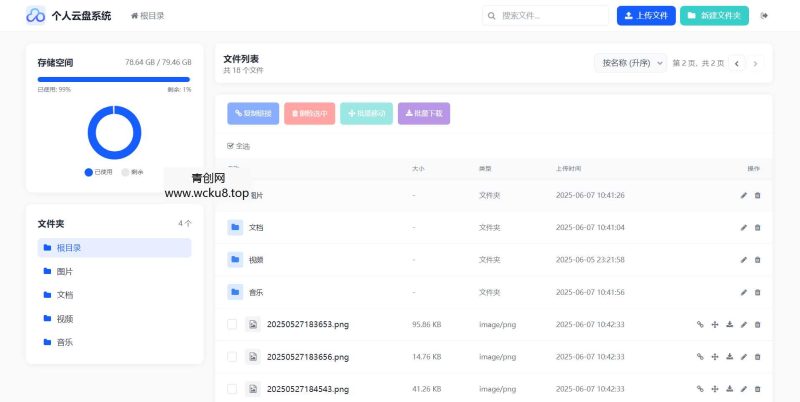Click the 批量下载 button
The image size is (800, 402).
click(424, 113)
